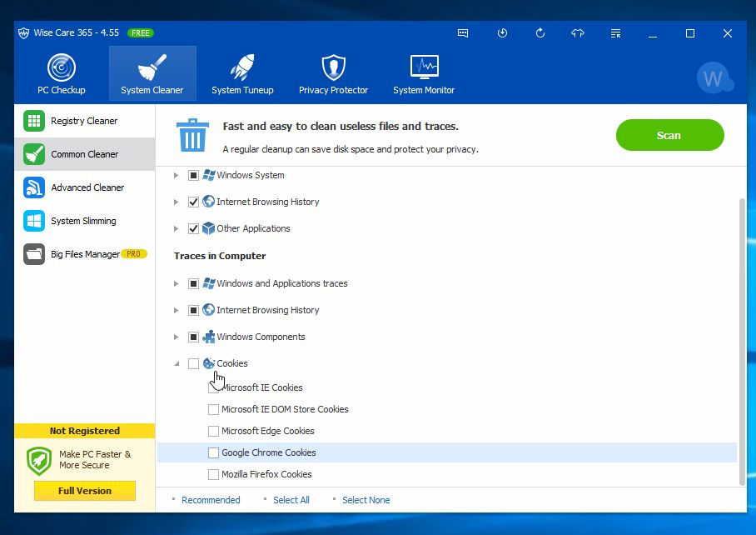Click the restore/refresh arrow icon in title bar
This screenshot has width=756, height=535.
tap(540, 32)
